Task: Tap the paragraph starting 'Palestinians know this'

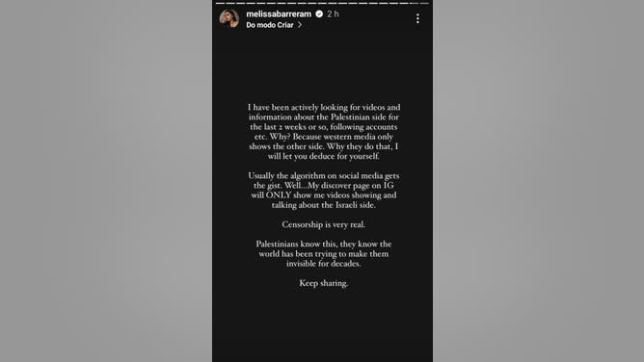Action: point(324,254)
